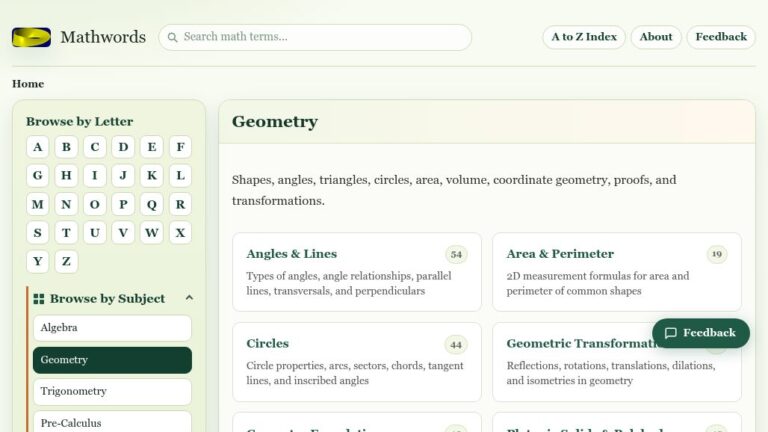Browse terms starting with letter K
This screenshot has height=432, width=768.
152,175
